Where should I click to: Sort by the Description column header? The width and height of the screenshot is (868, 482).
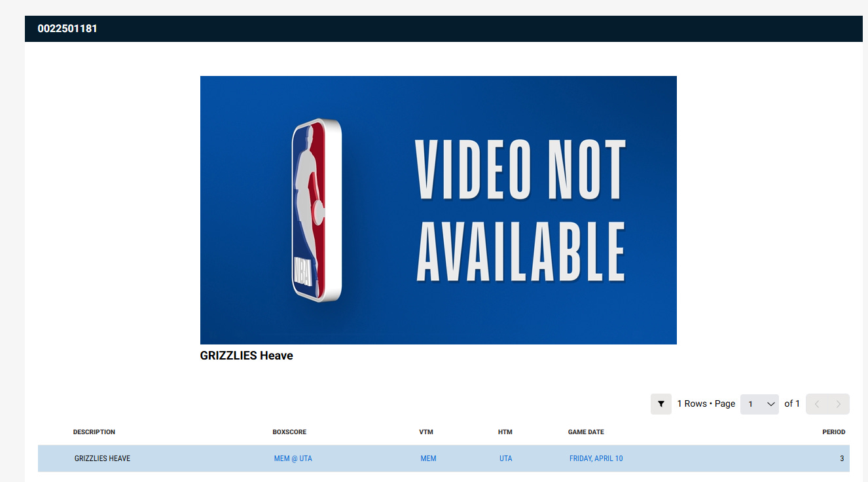(x=94, y=432)
